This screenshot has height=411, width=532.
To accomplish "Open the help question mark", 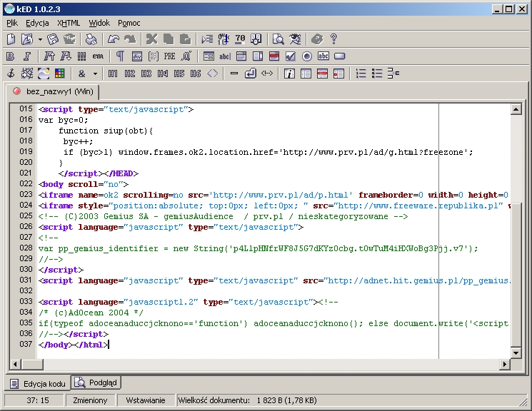I will pos(333,39).
